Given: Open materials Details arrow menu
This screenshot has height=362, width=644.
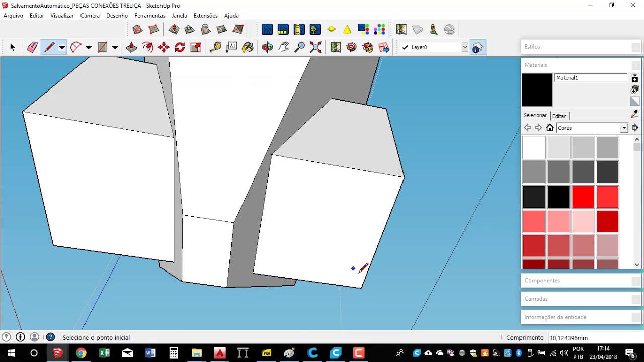Looking at the screenshot, I should point(635,128).
